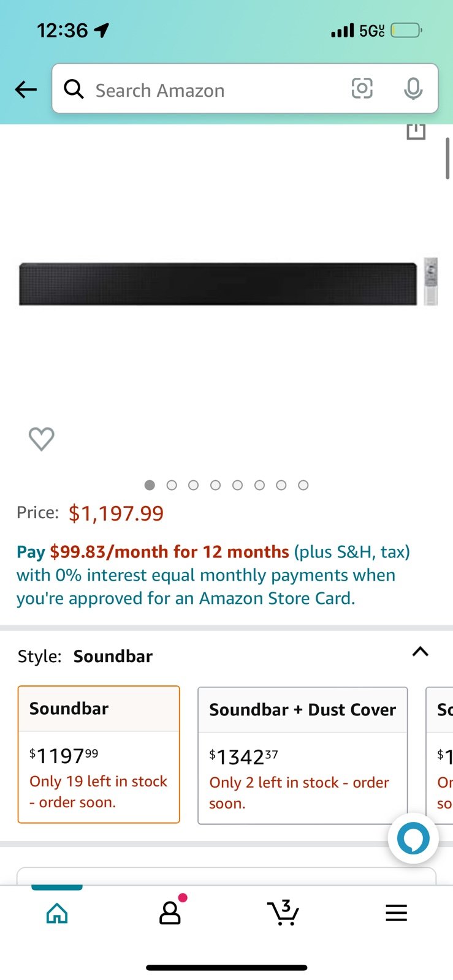
Task: Open the Alexa assistant bubble
Action: click(x=413, y=838)
